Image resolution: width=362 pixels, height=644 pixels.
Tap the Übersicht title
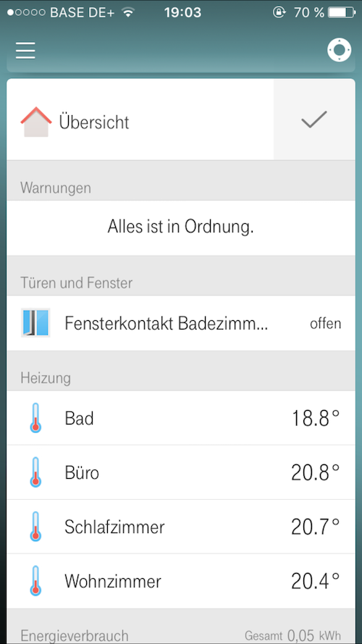pyautogui.click(x=94, y=122)
